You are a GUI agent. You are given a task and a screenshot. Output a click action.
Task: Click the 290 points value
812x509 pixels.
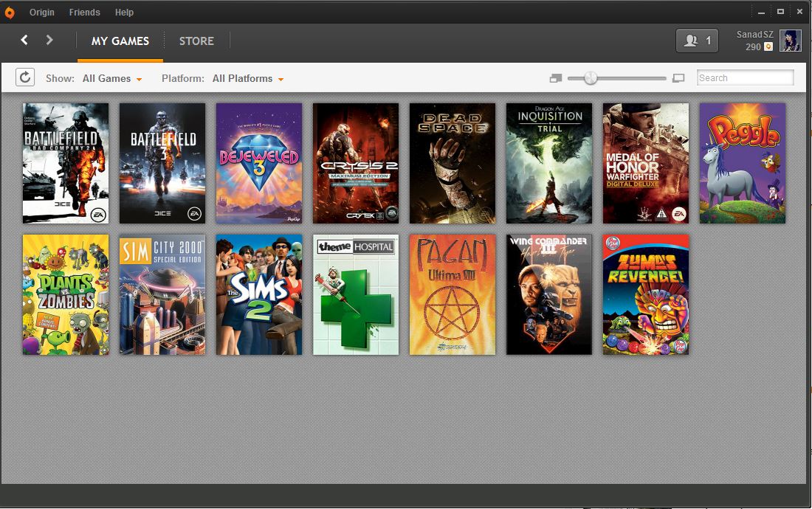pyautogui.click(x=753, y=47)
